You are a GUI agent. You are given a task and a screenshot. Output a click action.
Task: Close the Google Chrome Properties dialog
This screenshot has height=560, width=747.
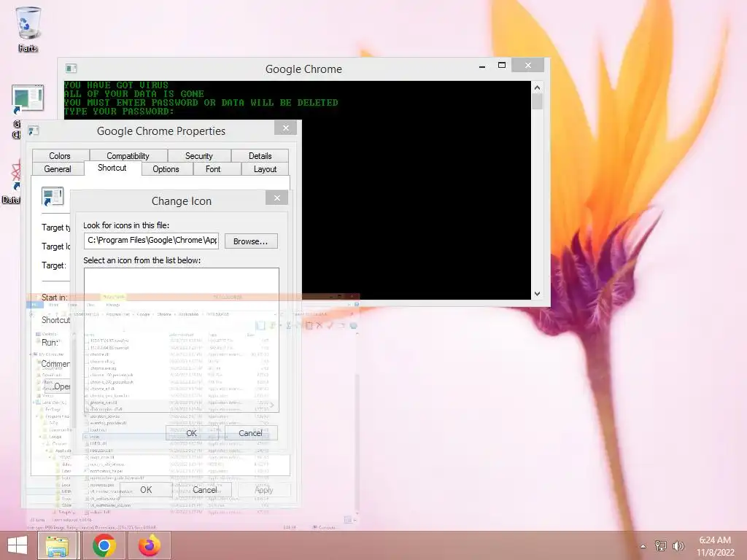(x=285, y=128)
